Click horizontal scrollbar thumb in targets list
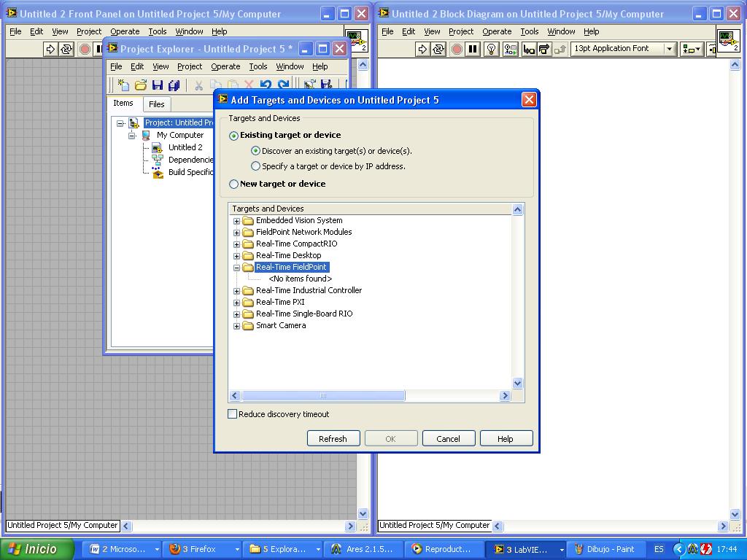Screen dimensions: 747x560 [x=323, y=396]
